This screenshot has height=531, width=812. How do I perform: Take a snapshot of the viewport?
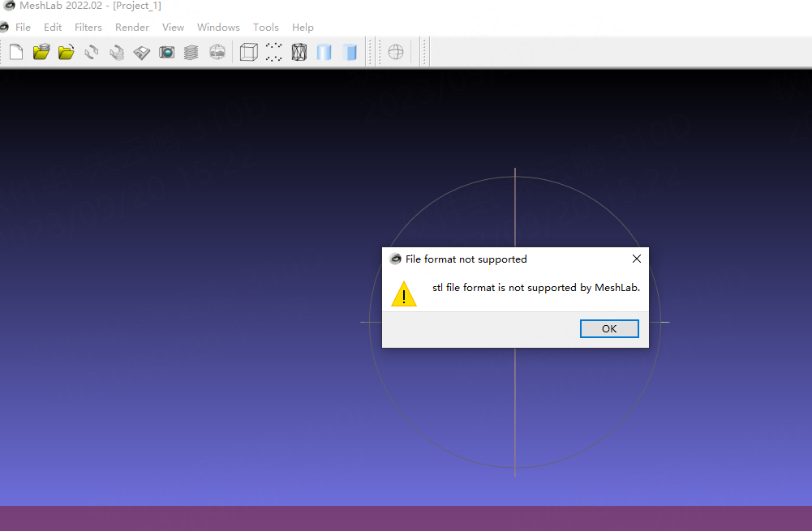click(x=166, y=52)
